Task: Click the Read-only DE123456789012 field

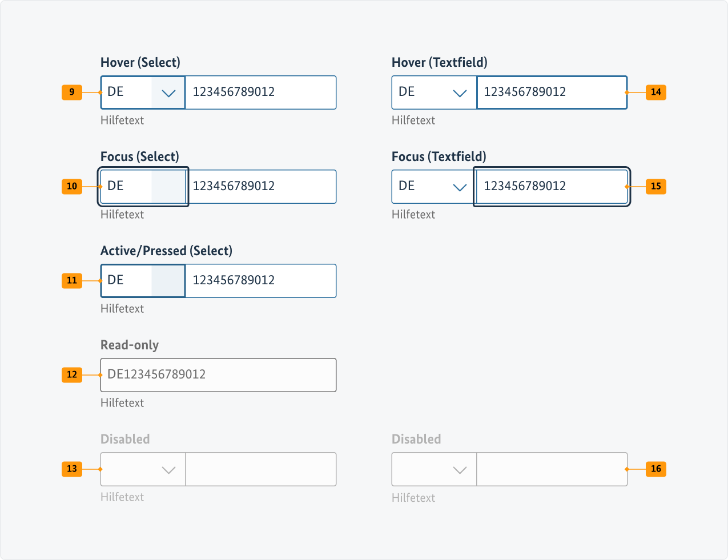Action: point(218,375)
